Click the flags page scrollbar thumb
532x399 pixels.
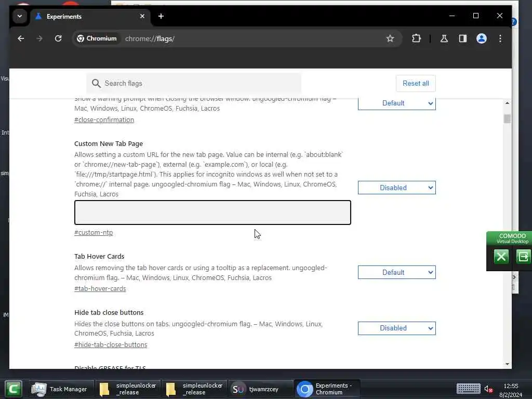click(x=507, y=119)
